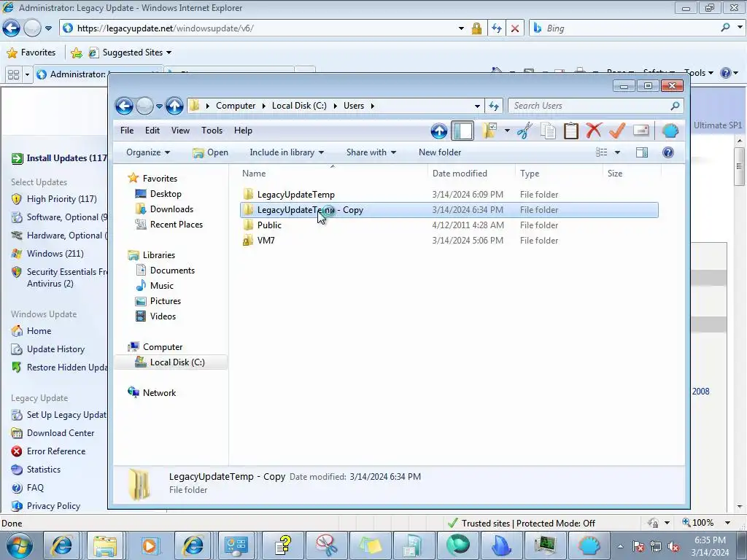
Task: Open the IE zoom level 100% dropdown
Action: (727, 523)
